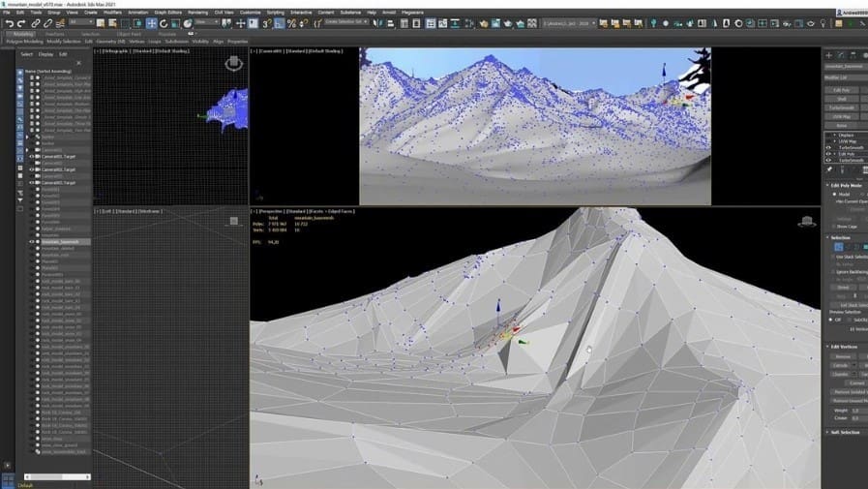Choose the Select Object tool

tap(101, 23)
